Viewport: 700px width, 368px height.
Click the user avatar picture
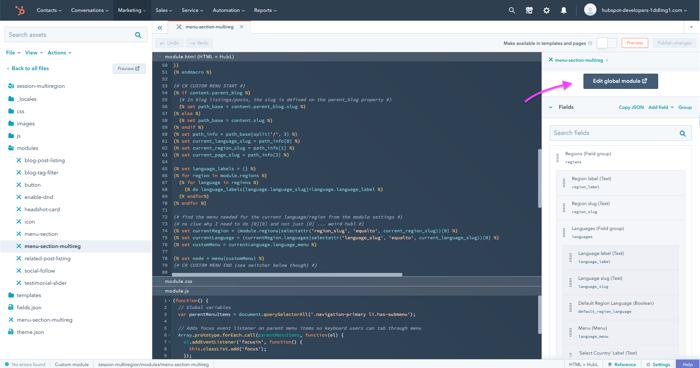(590, 10)
